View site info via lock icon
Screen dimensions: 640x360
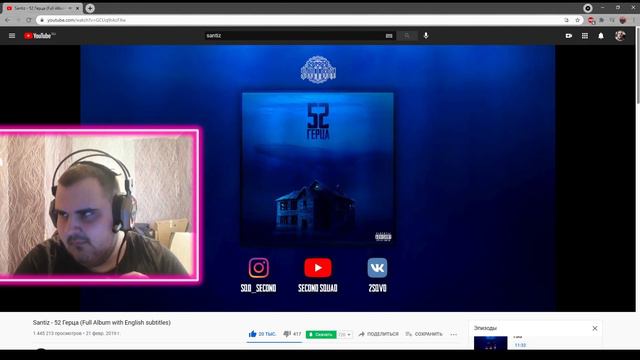click(x=42, y=20)
